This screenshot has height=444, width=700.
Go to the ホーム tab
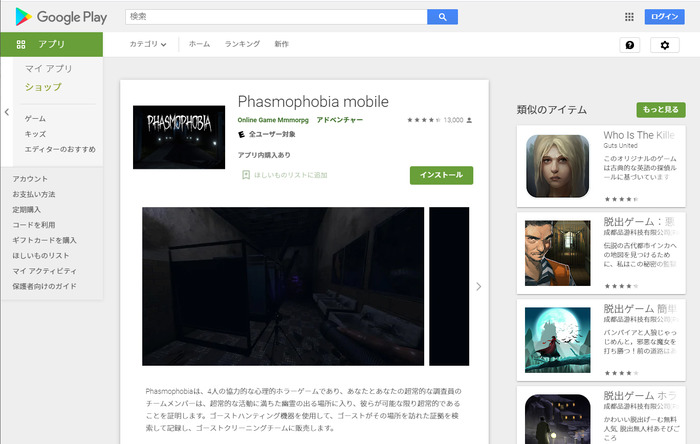[199, 44]
